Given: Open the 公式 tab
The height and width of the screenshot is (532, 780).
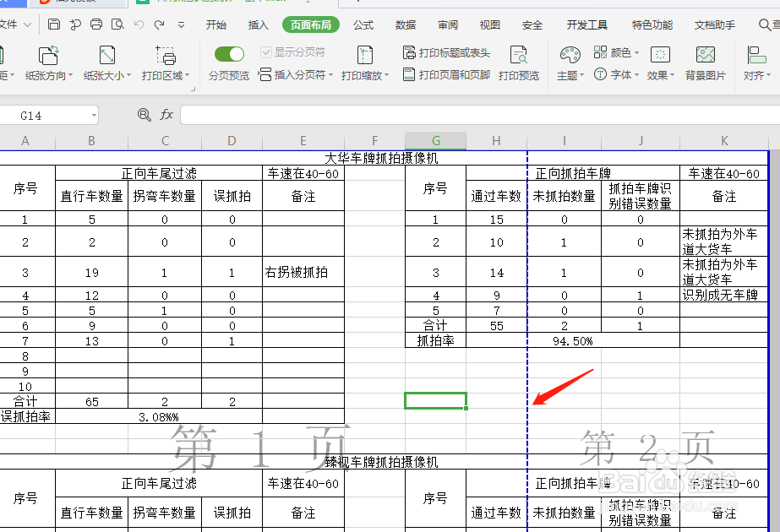Looking at the screenshot, I should coord(363,24).
